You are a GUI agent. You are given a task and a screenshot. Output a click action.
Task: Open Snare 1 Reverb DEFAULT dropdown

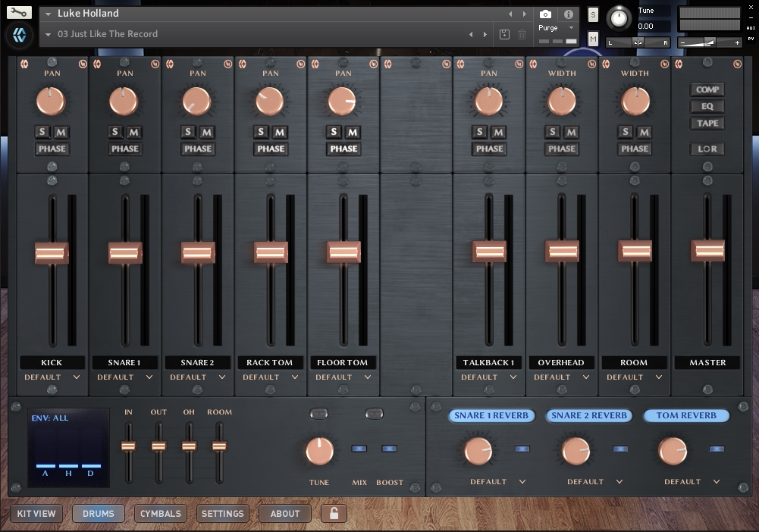point(497,482)
